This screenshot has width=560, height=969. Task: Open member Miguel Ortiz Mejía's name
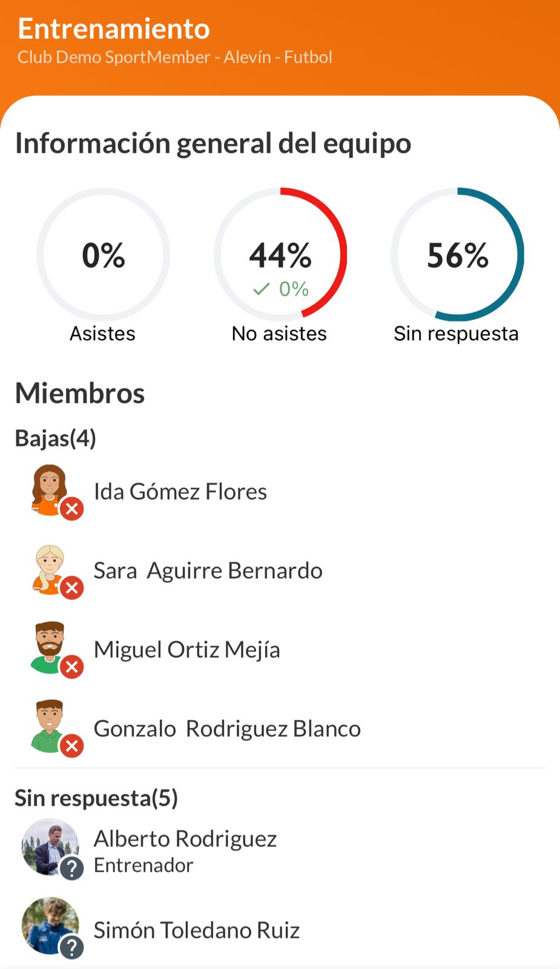(x=186, y=649)
